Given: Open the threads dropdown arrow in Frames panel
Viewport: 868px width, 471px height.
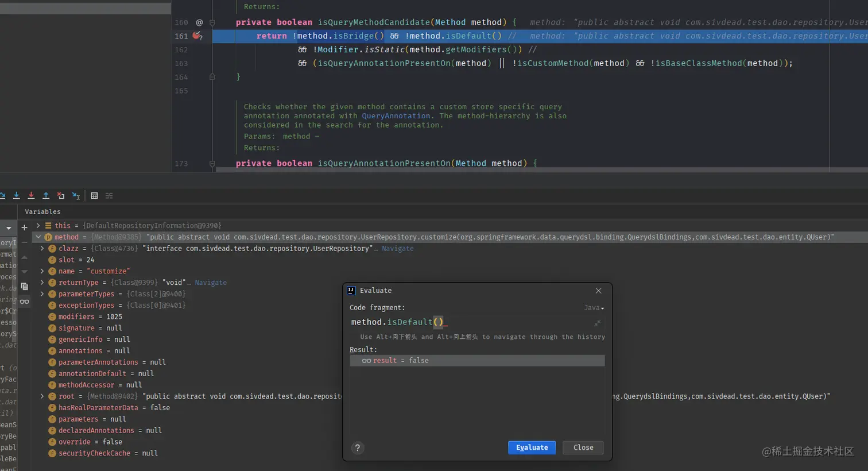Looking at the screenshot, I should pos(9,228).
